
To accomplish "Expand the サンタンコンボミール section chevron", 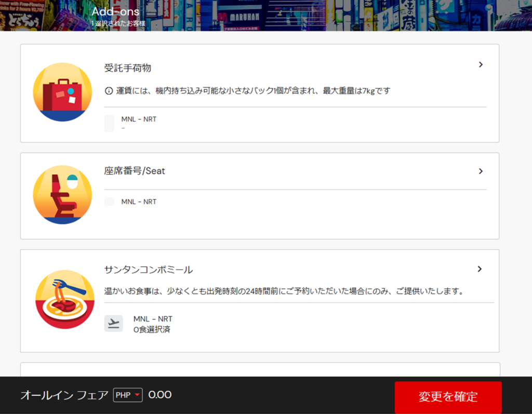I will pyautogui.click(x=480, y=269).
